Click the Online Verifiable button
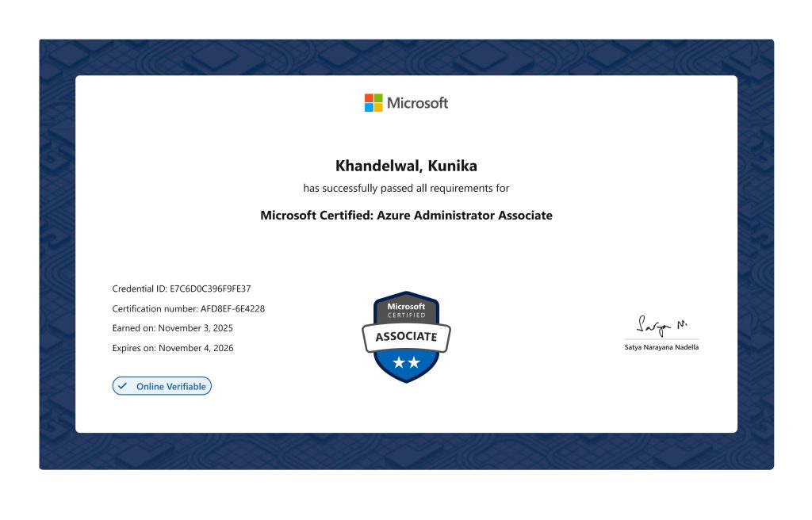 click(x=162, y=387)
